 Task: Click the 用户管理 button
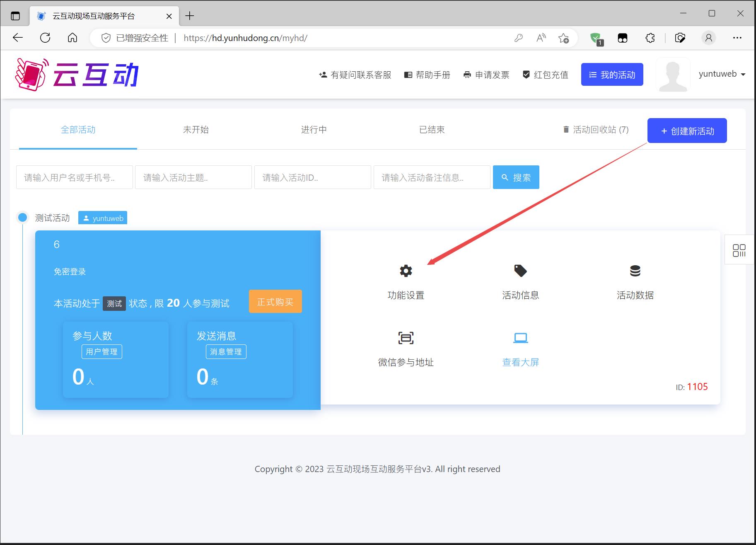pos(101,352)
